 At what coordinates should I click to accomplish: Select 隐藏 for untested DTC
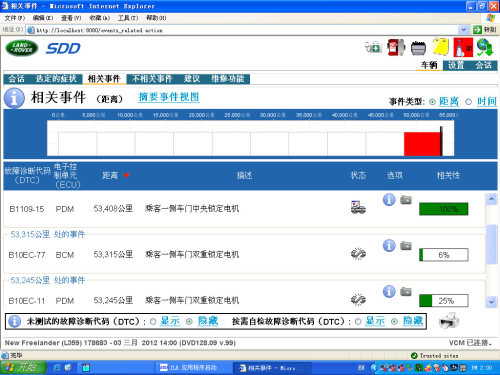point(189,322)
